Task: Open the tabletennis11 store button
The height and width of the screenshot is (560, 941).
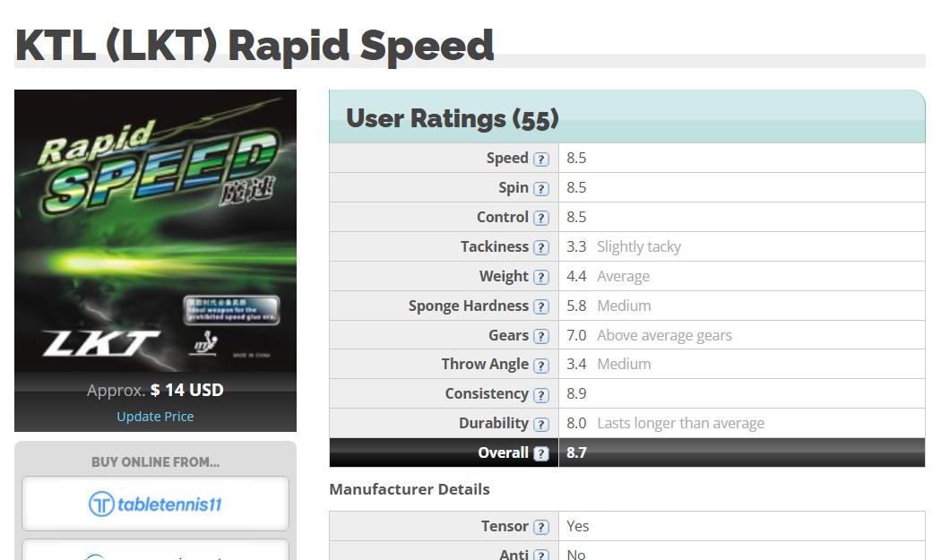Action: [155, 504]
